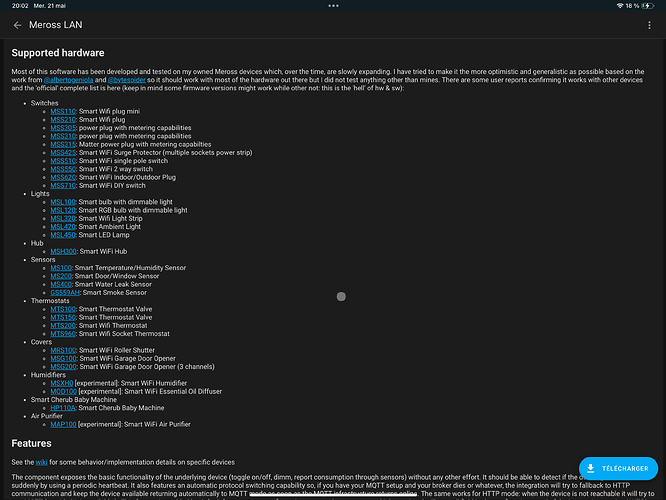Tap the home indicator bar at bottom
Screen dimensions: 666x500
(x=333, y=494)
